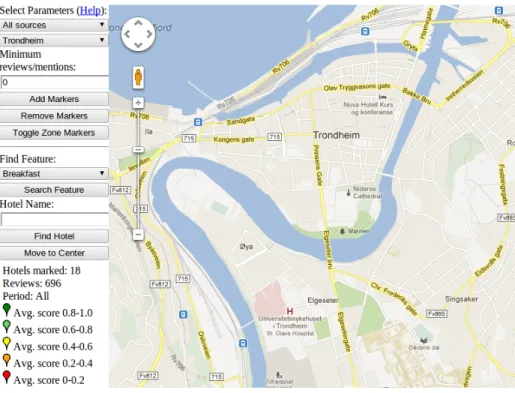
Task: Click the Øya label on the map
Action: [246, 247]
